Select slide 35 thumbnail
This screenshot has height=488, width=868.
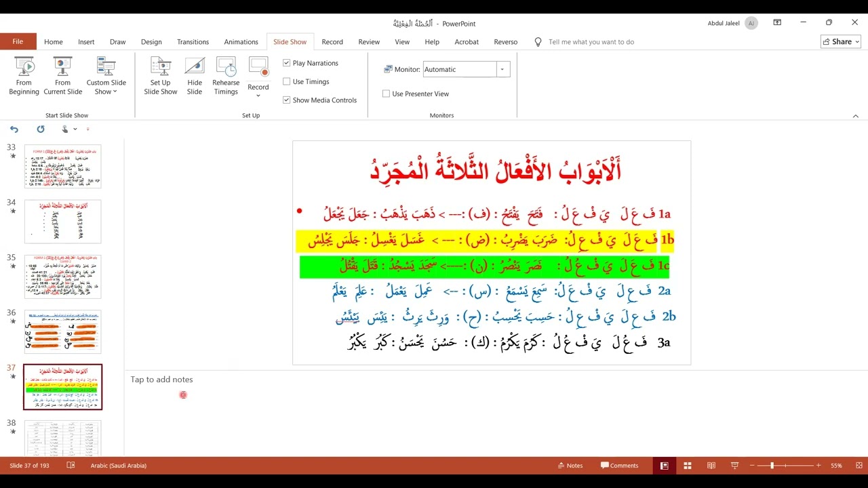click(62, 277)
